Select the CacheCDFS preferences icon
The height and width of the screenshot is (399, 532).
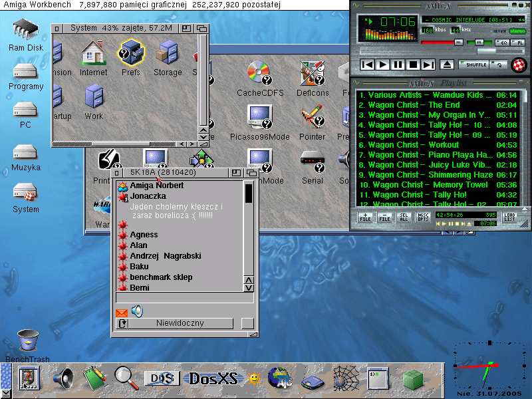259,72
